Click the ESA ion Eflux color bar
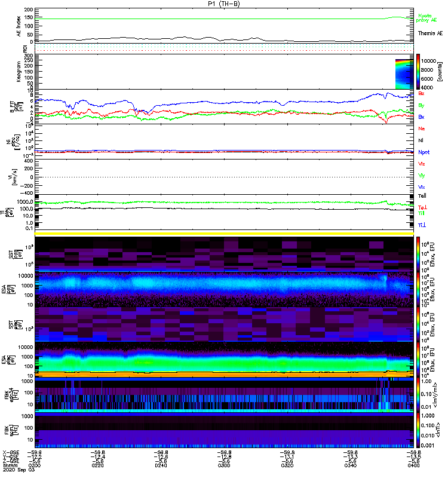 (x=418, y=290)
